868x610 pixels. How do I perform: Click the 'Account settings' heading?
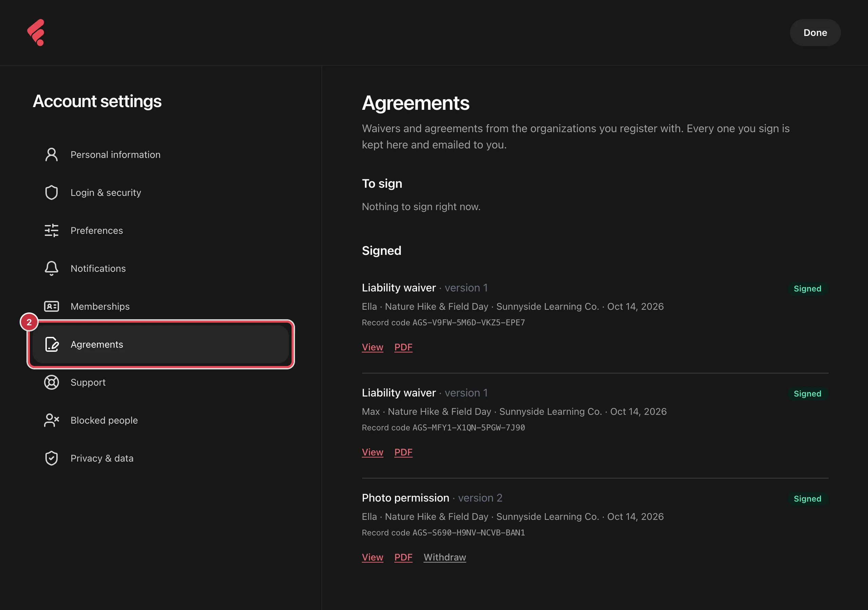pyautogui.click(x=97, y=101)
